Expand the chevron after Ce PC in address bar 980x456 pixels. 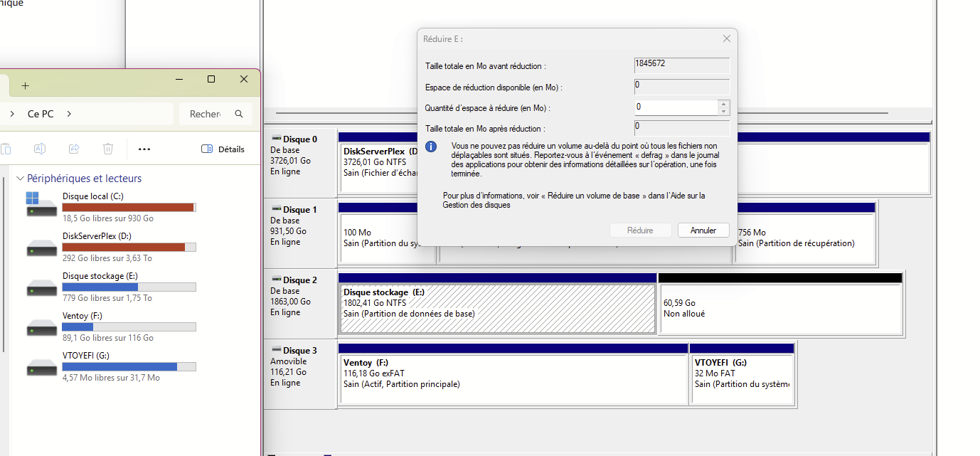point(69,114)
